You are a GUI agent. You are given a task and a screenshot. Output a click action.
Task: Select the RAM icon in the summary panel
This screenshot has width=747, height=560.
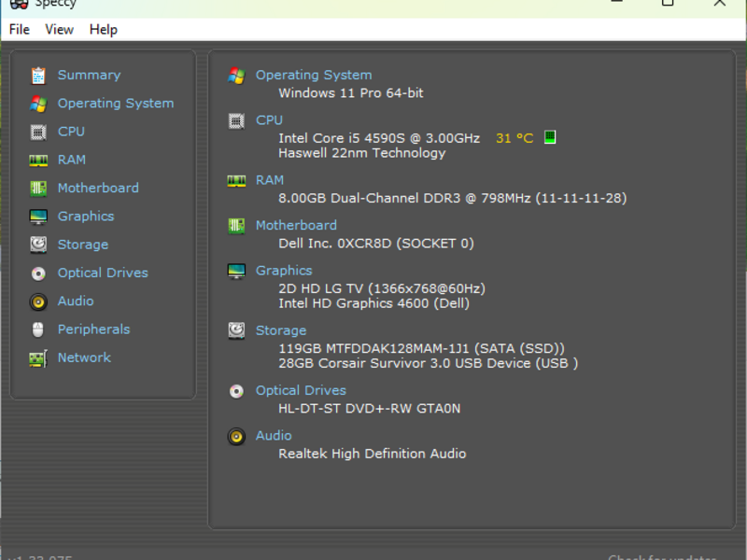pyautogui.click(x=237, y=180)
